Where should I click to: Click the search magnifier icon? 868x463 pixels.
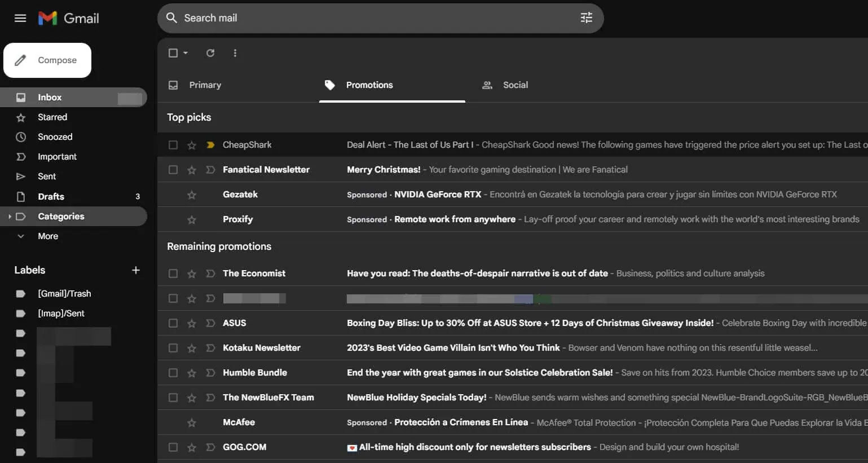(x=171, y=18)
